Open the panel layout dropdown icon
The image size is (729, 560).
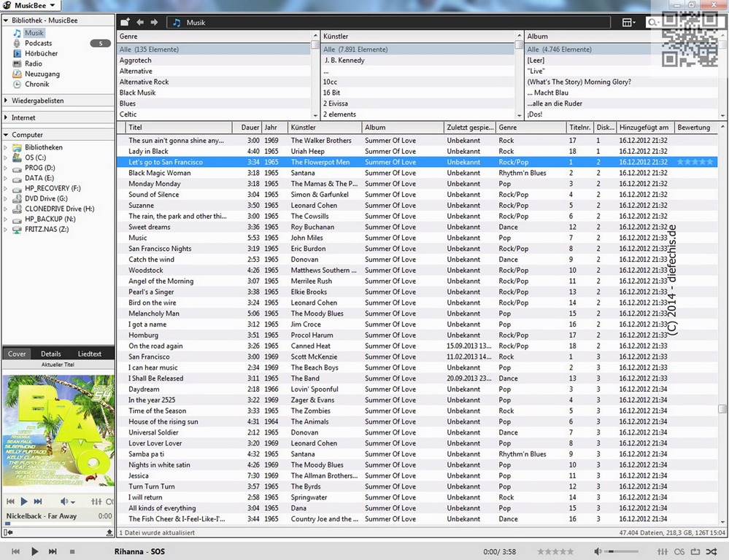[628, 23]
